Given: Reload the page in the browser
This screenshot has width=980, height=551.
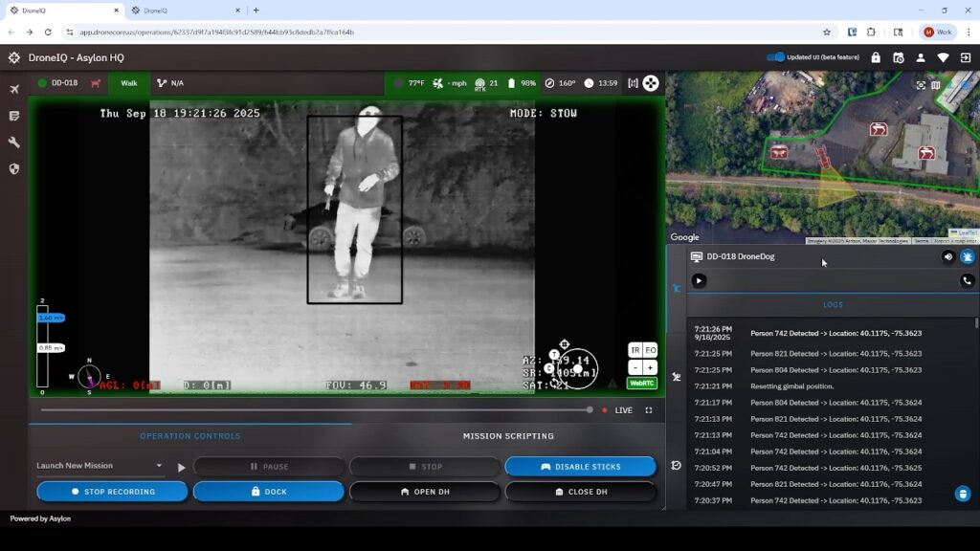Looking at the screenshot, I should coord(48,32).
